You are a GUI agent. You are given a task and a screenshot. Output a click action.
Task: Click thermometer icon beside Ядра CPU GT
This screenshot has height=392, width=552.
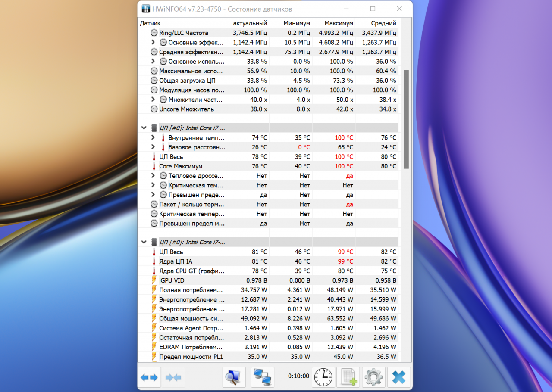(154, 271)
